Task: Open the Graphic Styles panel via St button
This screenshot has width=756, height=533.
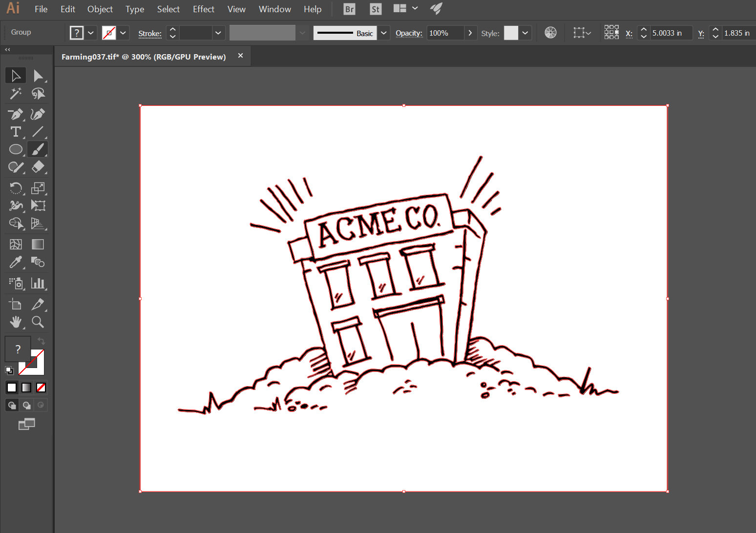Action: click(375, 9)
